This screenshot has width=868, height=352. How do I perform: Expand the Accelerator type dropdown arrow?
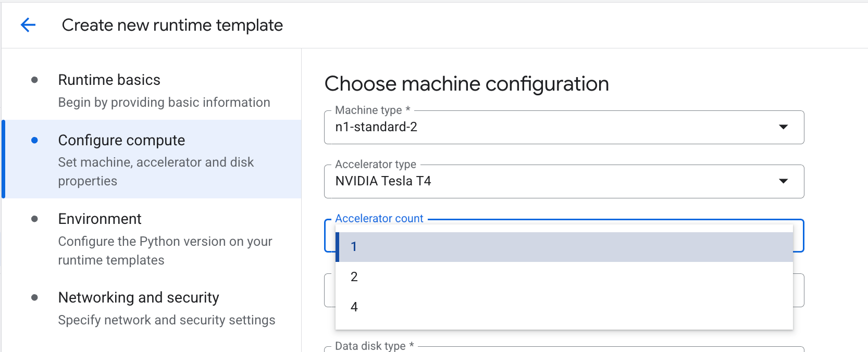click(x=783, y=181)
